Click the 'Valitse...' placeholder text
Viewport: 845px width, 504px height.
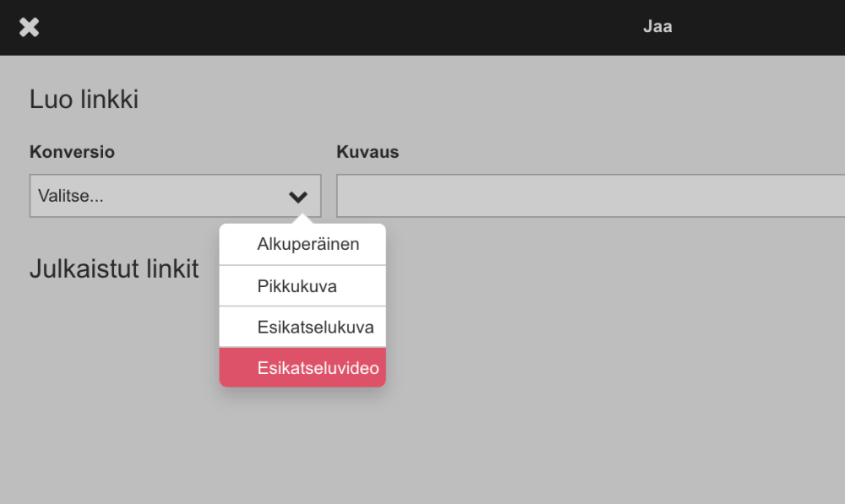pyautogui.click(x=71, y=196)
